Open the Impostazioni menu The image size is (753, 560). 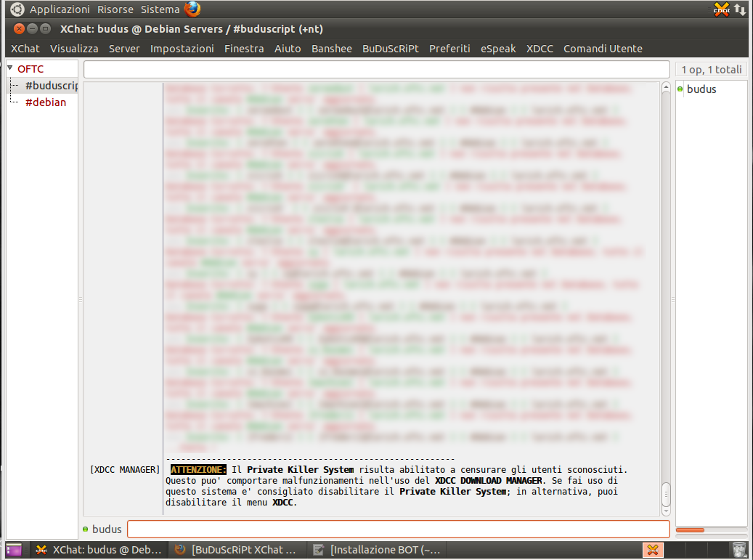182,49
